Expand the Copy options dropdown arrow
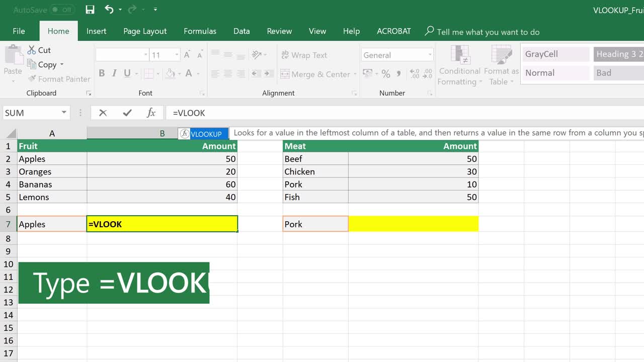This screenshot has width=644, height=362. (62, 64)
